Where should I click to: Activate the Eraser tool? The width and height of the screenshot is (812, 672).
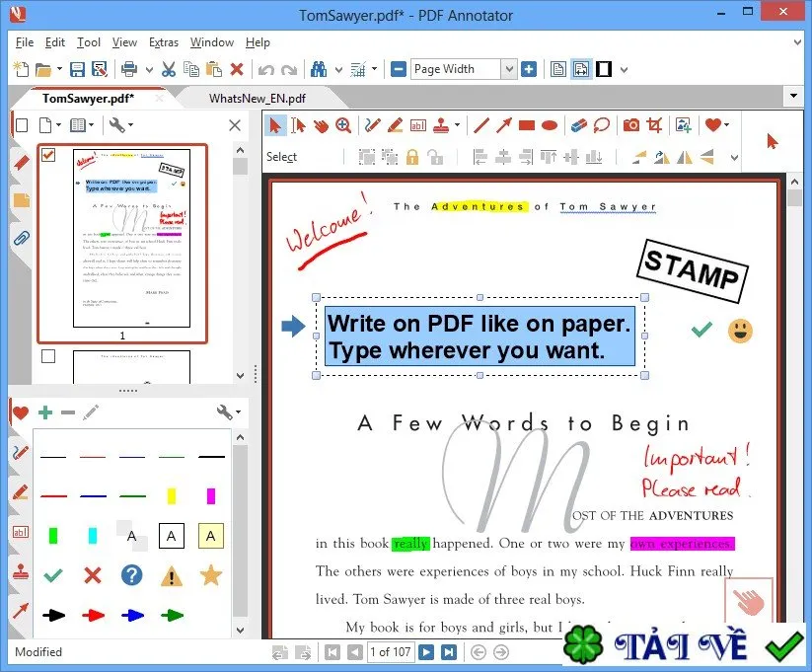(578, 125)
